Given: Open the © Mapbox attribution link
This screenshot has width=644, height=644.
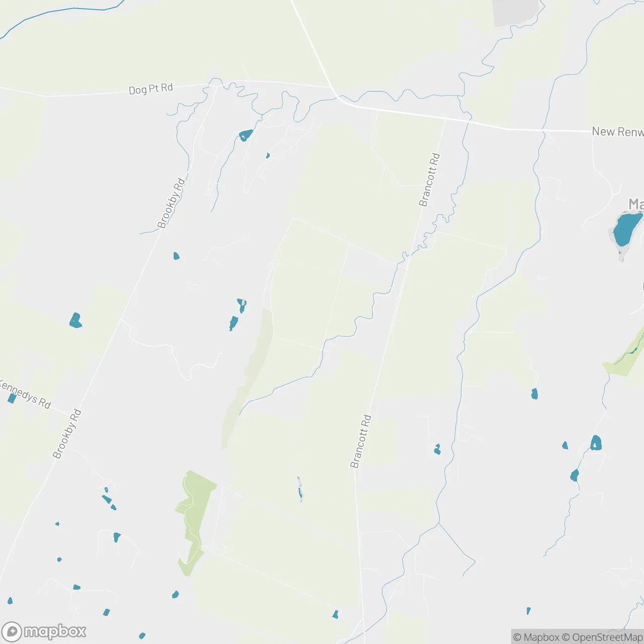Looking at the screenshot, I should 536,637.
